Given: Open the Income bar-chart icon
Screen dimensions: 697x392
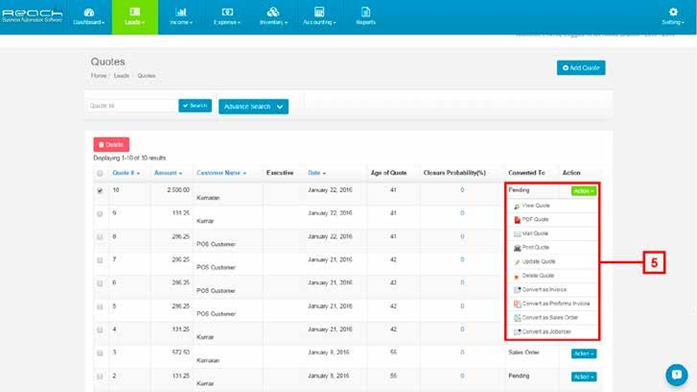Looking at the screenshot, I should (x=181, y=17).
